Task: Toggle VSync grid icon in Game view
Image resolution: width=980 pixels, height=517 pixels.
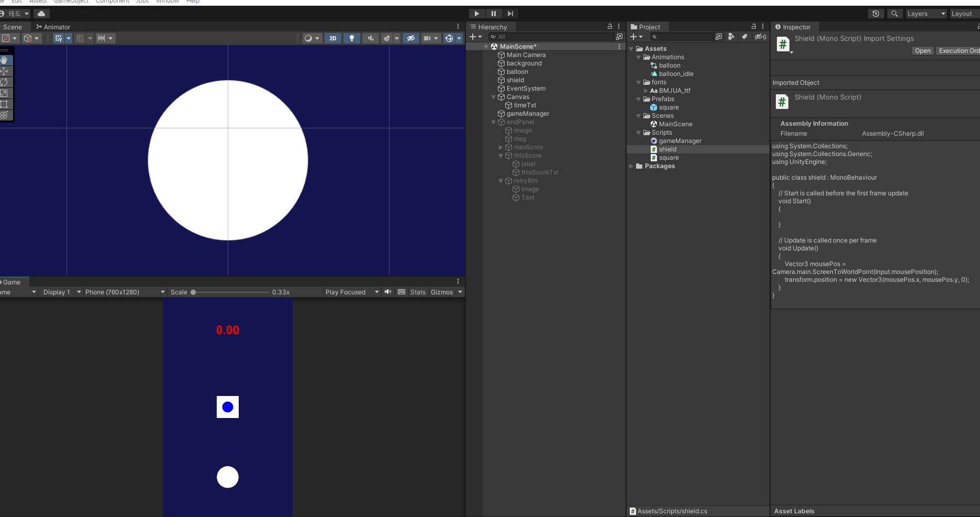Action: [x=402, y=292]
